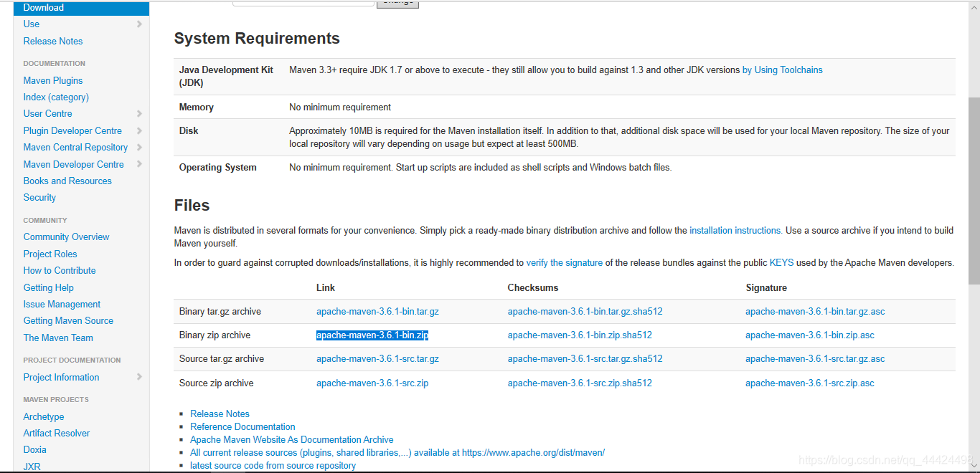Expand the Use submenu arrow

coord(139,24)
